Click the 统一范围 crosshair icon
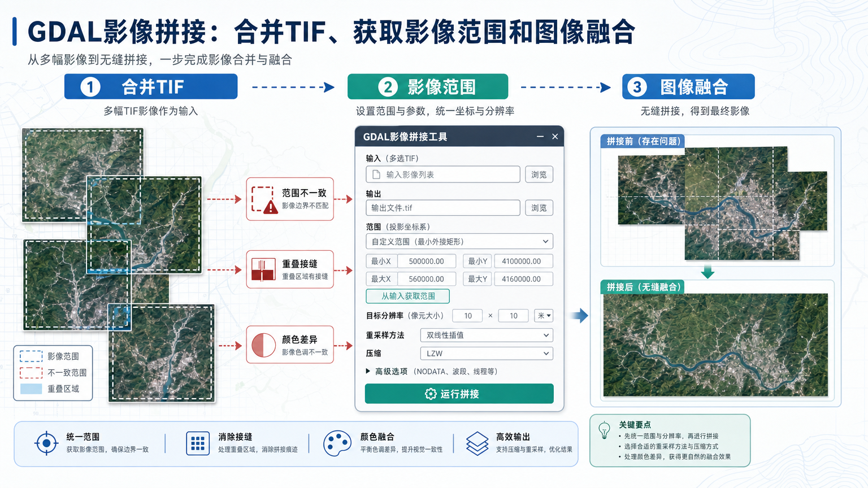This screenshot has height=488, width=868. [46, 443]
